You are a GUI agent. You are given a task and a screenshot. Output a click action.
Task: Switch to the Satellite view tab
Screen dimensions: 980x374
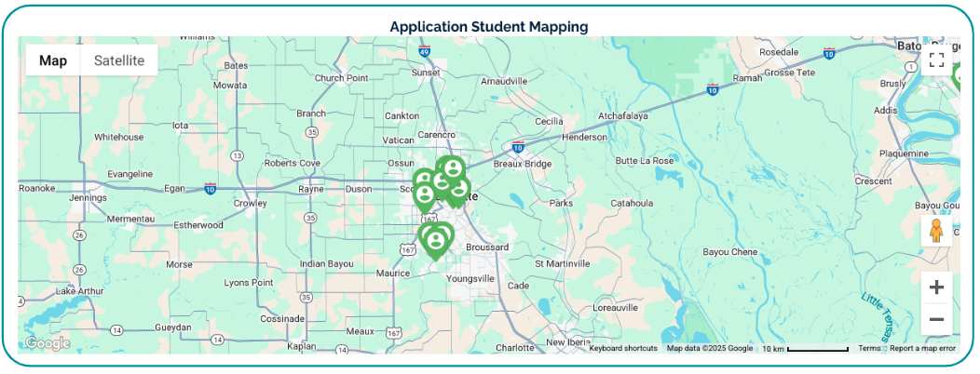pos(119,60)
